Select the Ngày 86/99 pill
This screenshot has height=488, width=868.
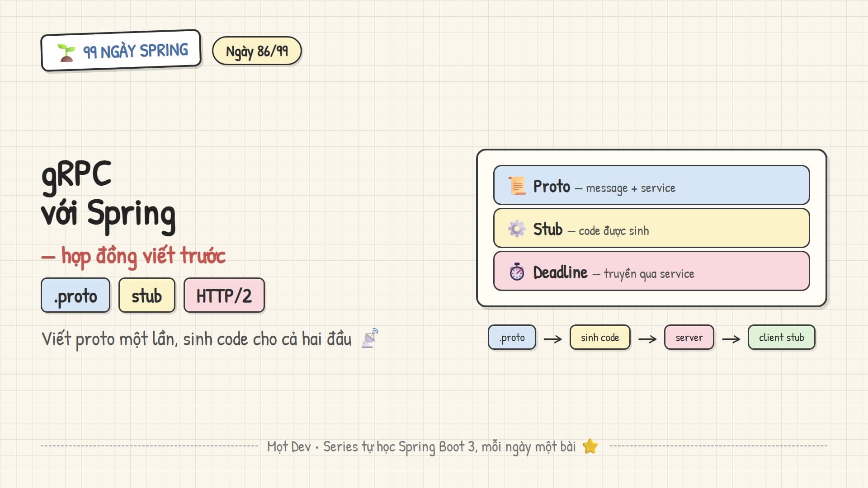pyautogui.click(x=257, y=51)
